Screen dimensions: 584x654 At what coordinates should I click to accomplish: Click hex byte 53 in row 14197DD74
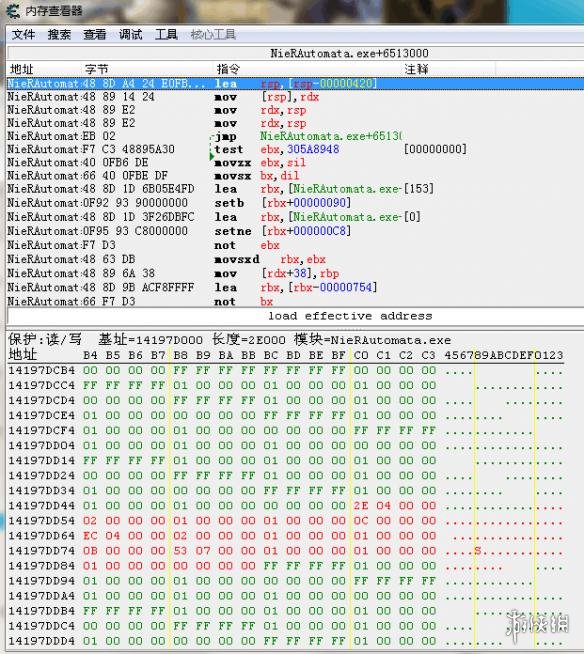click(x=180, y=551)
